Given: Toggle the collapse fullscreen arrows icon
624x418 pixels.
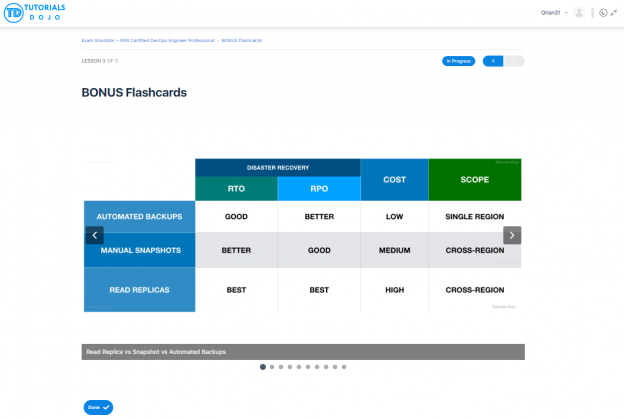Looking at the screenshot, I should [x=614, y=13].
